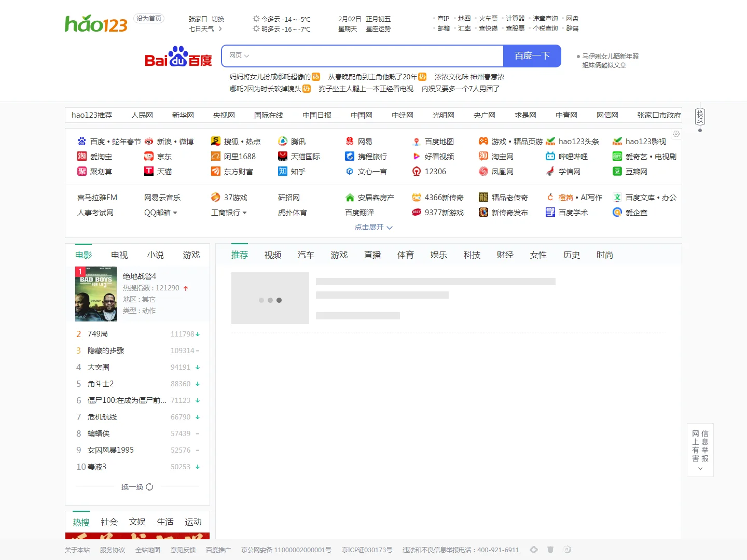This screenshot has height=560, width=747.
Task: Click the Baidu logo
Action: click(178, 57)
